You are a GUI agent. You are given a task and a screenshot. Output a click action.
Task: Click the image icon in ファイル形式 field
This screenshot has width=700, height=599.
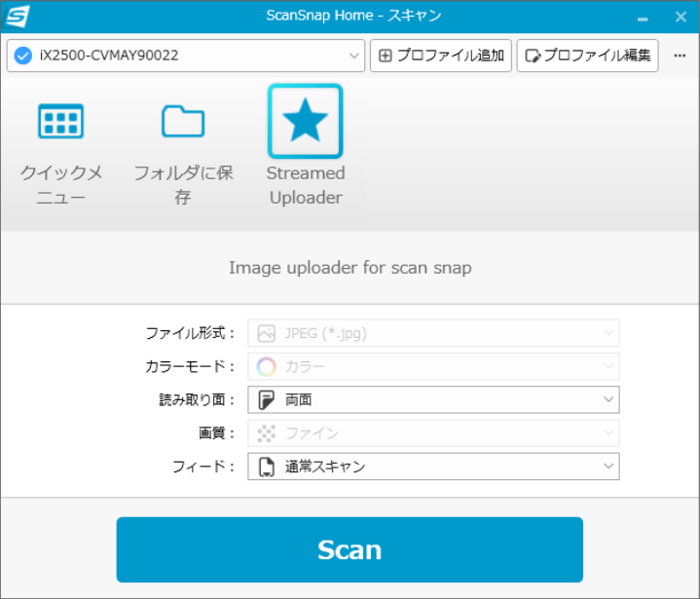(266, 333)
